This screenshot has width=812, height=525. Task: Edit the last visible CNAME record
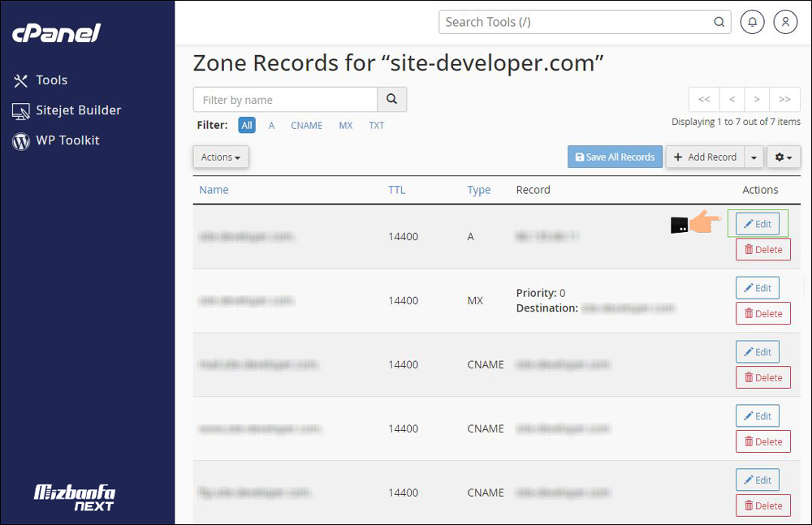tap(758, 480)
